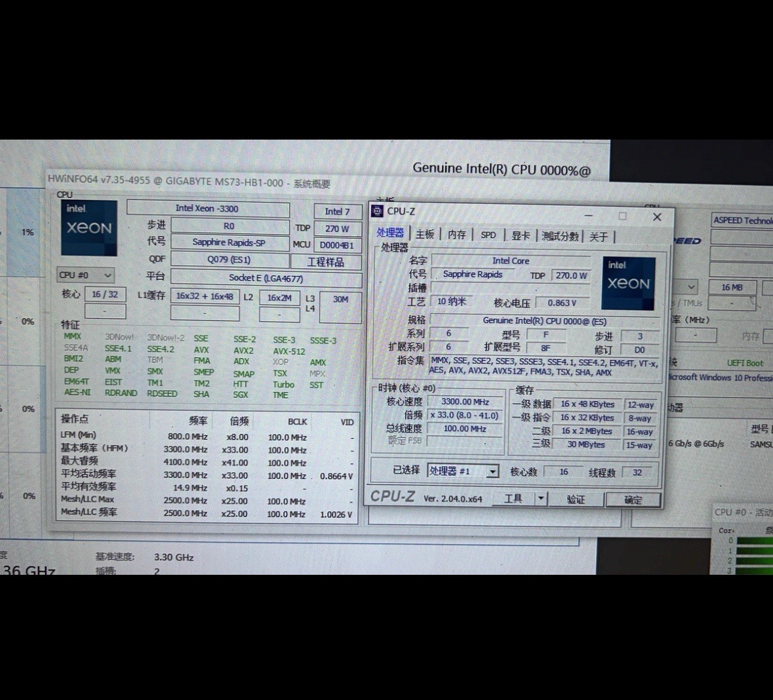Minimize the CPU-Z window

point(589,216)
